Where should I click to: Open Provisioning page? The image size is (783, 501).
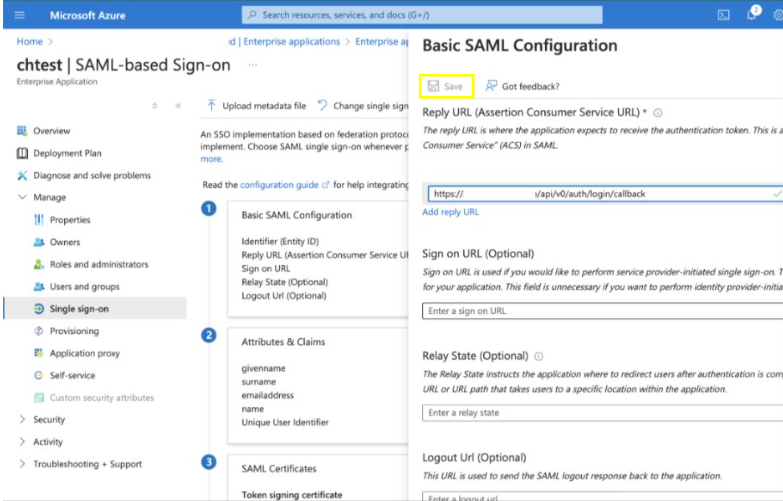pos(74,331)
